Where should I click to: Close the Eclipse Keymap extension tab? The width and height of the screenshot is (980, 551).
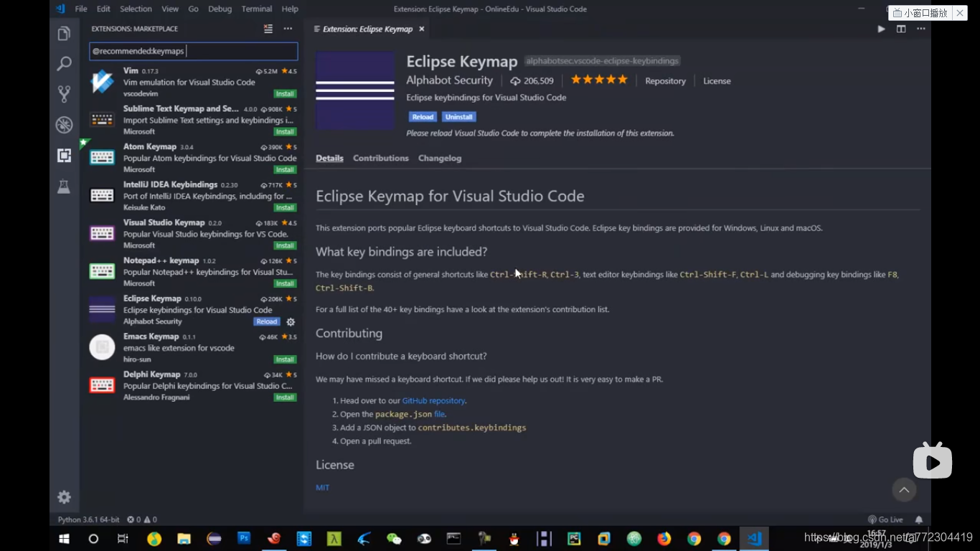(x=422, y=29)
